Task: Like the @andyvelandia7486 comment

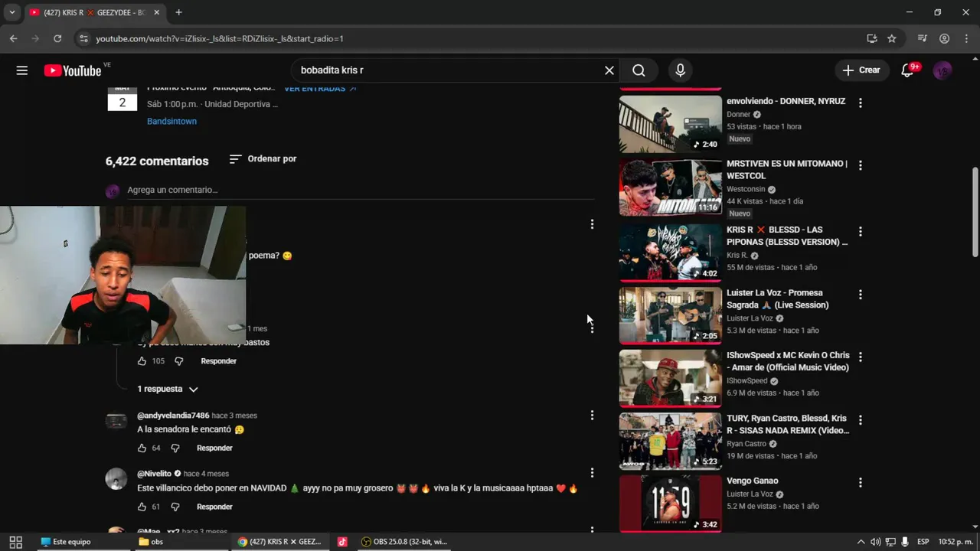Action: click(x=142, y=448)
